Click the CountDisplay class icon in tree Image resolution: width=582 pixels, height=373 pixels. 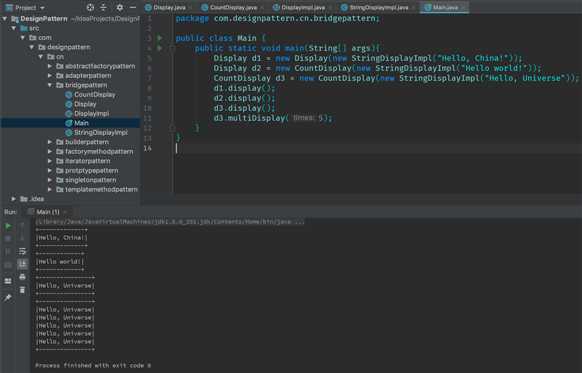69,95
